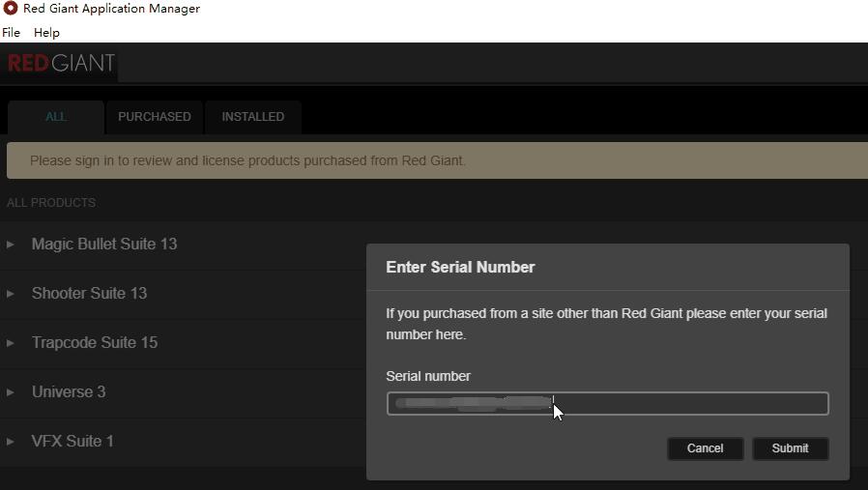
Task: Select Shooter Suite 13 product name
Action: pyautogui.click(x=89, y=294)
